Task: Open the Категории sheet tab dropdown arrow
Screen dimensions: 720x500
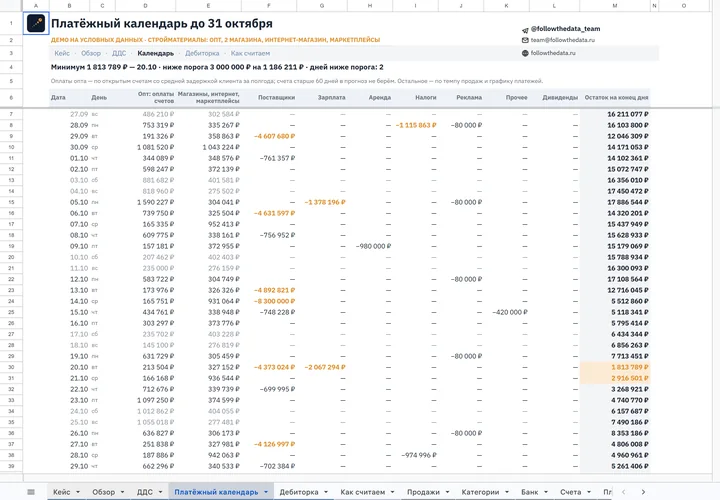Action: (x=506, y=492)
